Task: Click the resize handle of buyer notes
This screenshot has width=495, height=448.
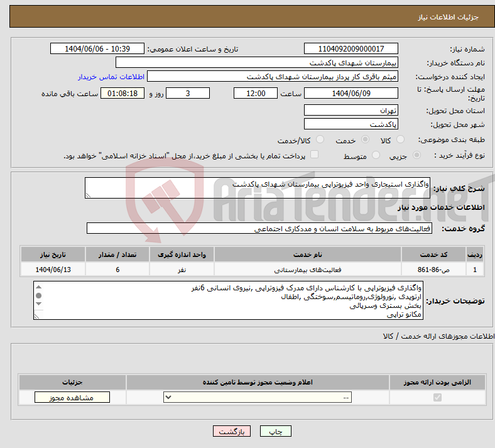Action: point(36,317)
